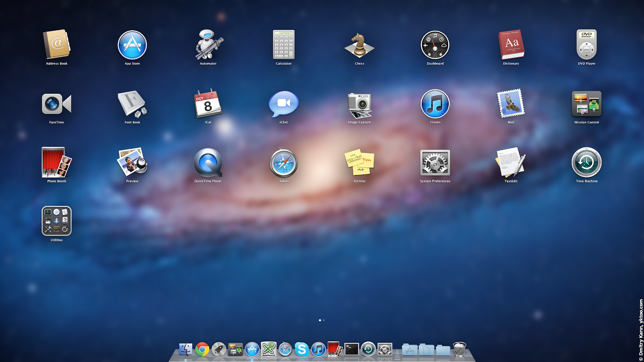This screenshot has width=644, height=362.
Task: Select the first Launchpad page dot
Action: coord(320,320)
